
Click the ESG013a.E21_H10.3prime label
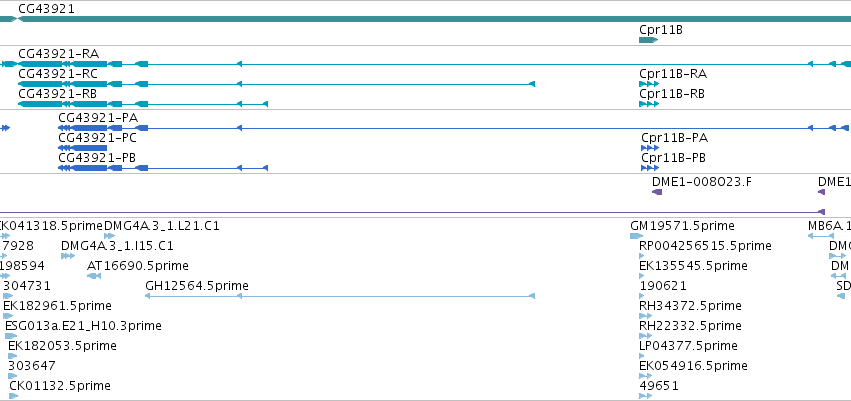pos(83,326)
